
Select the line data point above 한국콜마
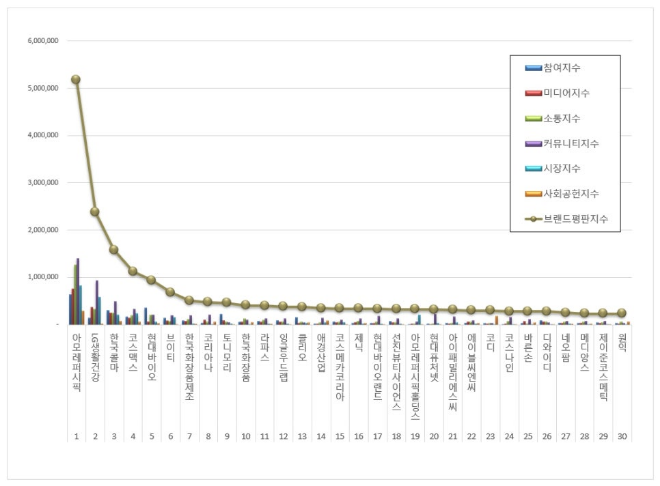114,249
